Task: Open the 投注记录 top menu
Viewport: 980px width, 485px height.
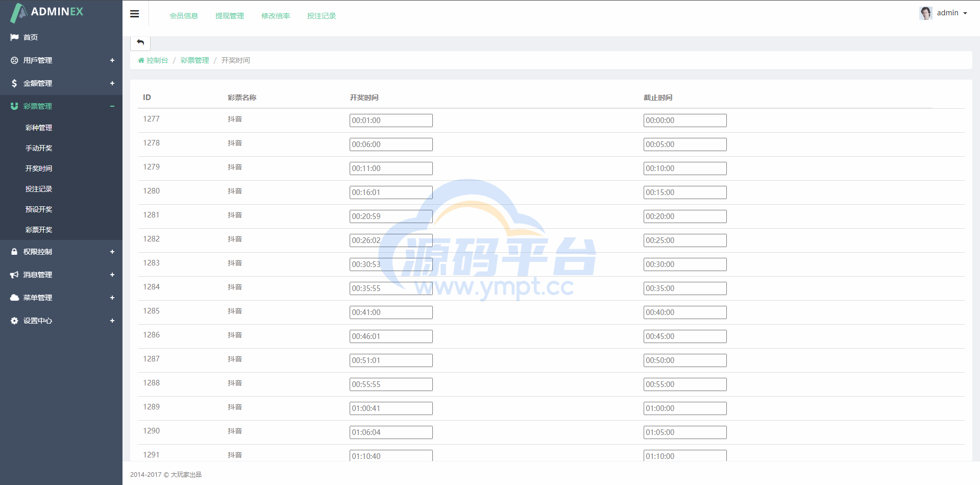Action: (322, 16)
